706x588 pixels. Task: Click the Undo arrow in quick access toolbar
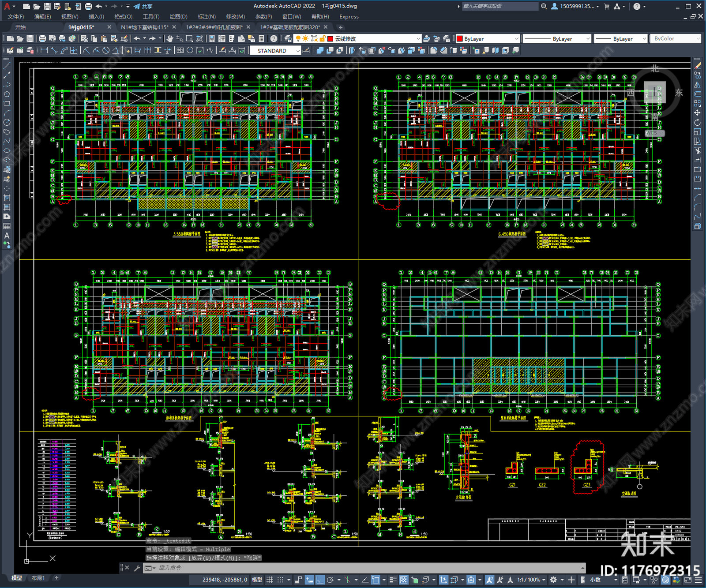pyautogui.click(x=99, y=6)
